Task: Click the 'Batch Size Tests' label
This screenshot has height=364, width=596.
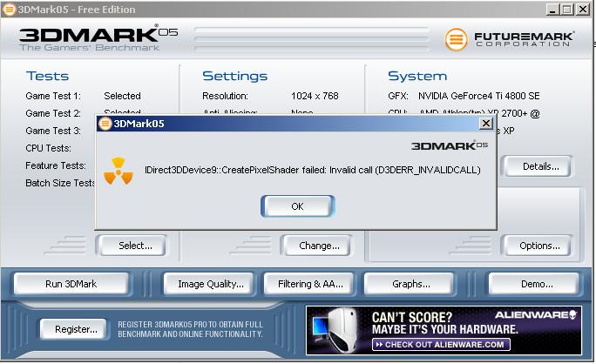Action: click(60, 183)
